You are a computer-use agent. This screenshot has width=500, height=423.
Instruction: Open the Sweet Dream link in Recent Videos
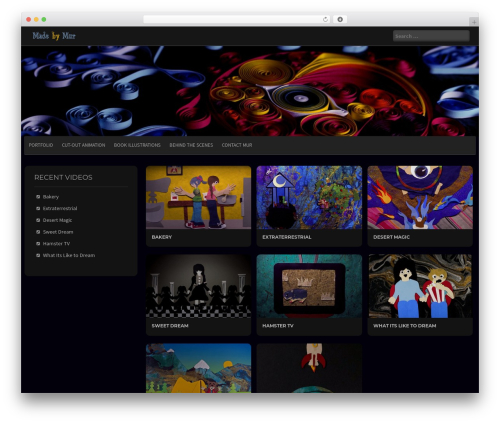tap(58, 232)
